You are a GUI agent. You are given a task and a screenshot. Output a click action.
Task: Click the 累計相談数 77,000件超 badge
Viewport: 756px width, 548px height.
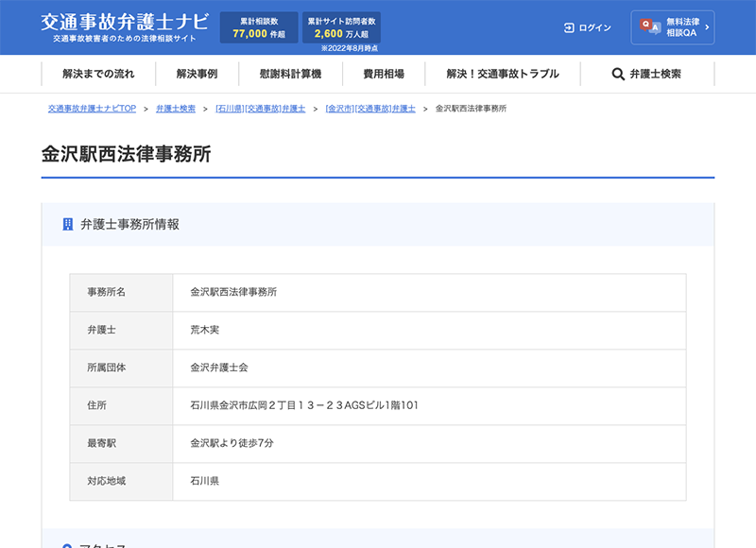point(259,27)
